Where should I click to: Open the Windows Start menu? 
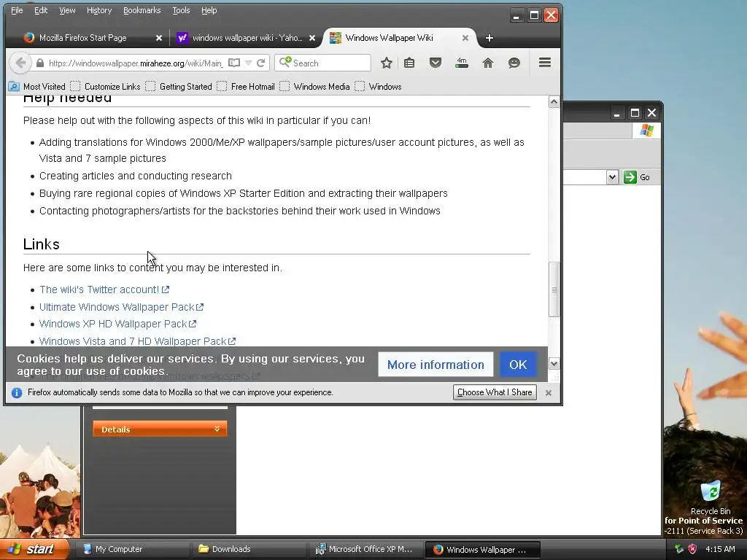pyautogui.click(x=34, y=549)
